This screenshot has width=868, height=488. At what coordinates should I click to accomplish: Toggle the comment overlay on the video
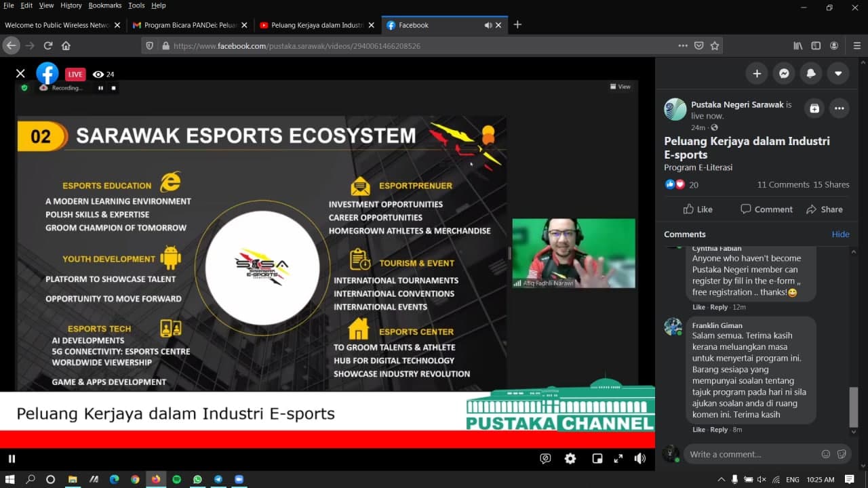pos(545,459)
